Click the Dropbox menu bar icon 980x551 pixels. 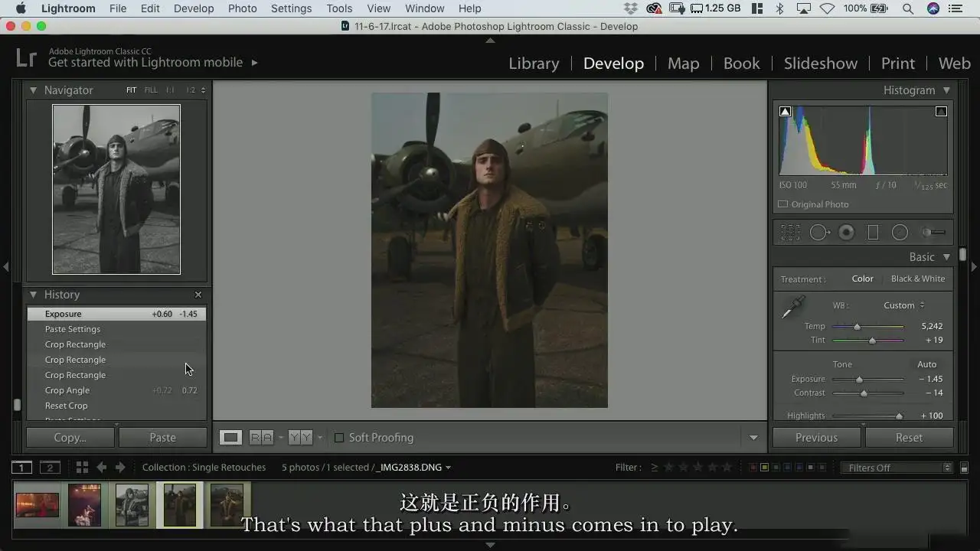pyautogui.click(x=631, y=8)
